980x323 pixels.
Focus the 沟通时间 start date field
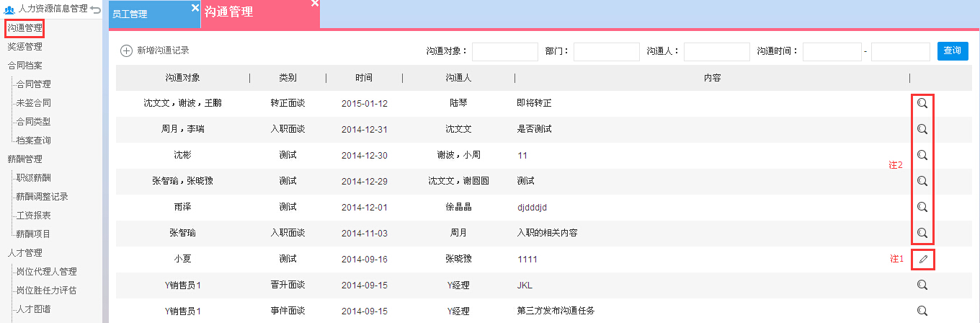point(832,52)
